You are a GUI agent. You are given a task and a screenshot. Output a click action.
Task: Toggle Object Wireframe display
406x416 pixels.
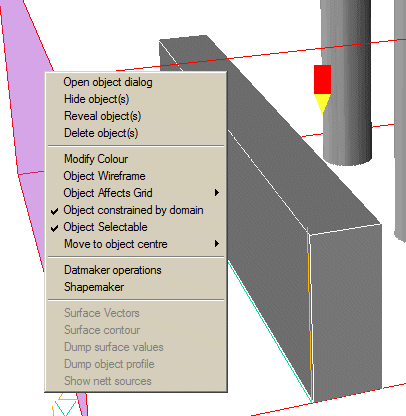coord(136,176)
